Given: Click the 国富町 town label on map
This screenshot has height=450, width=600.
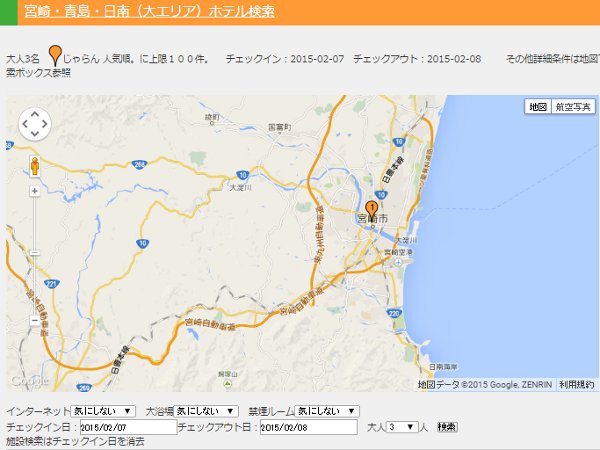Looking at the screenshot, I should 280,127.
